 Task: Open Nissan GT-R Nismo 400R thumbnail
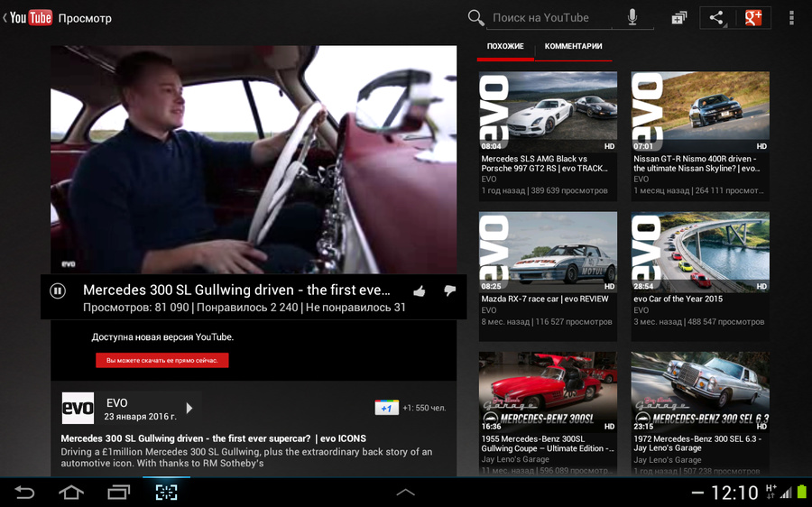pos(700,111)
